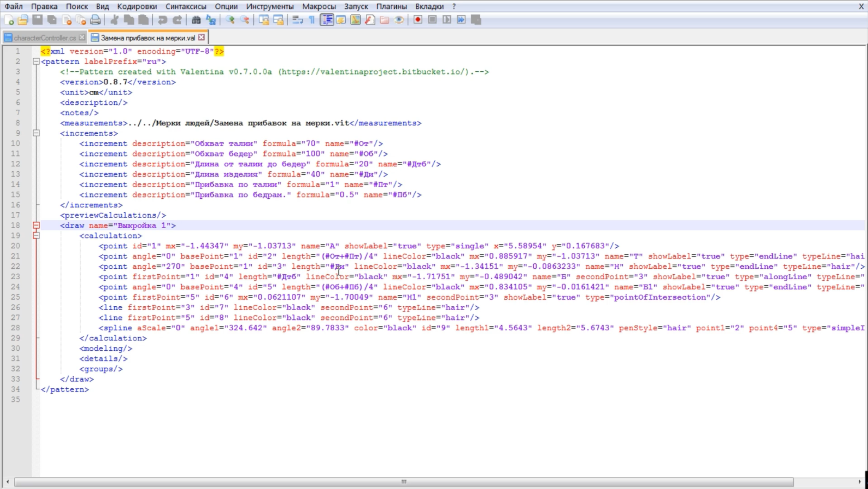Screen dimensions: 868x489
Task: Click the Copy icon
Action: tap(129, 20)
